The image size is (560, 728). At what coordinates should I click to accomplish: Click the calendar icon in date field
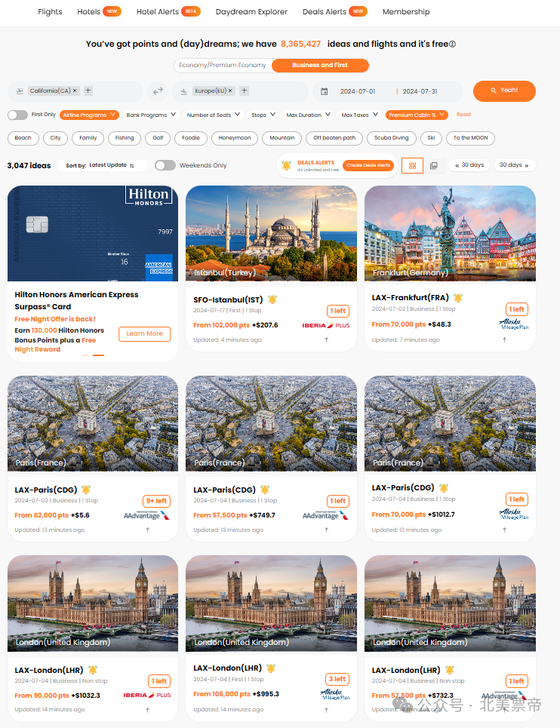(325, 91)
